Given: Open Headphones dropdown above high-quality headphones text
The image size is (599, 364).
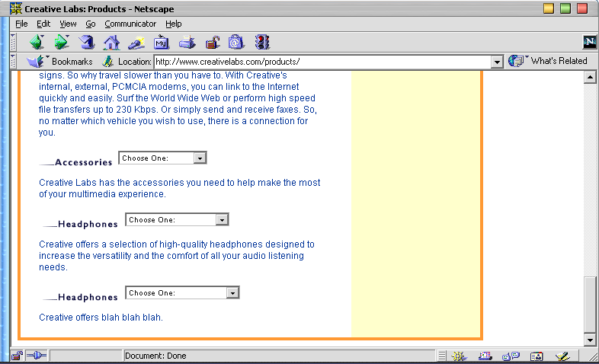Looking at the screenshot, I should coord(177,220).
